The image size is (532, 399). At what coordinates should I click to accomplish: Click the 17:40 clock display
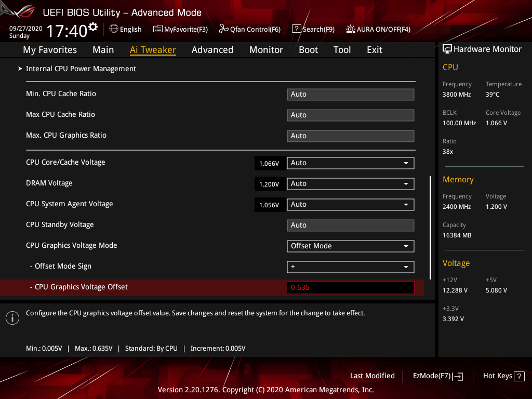point(67,31)
